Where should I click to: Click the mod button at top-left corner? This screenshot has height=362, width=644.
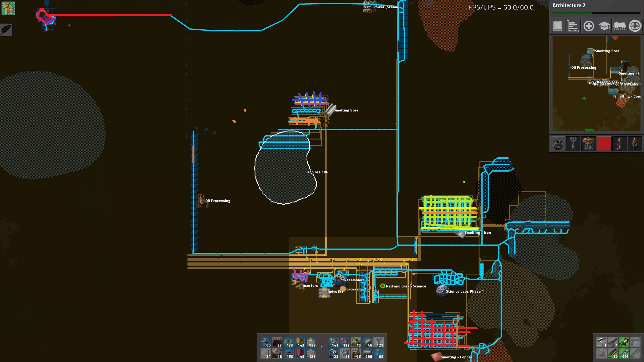coord(8,8)
